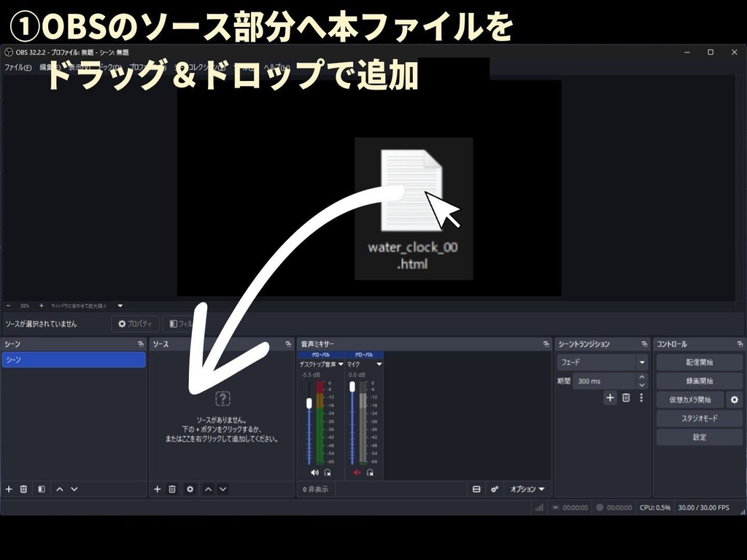
Task: Pop out the 音声ミキサー dock panel
Action: [546, 344]
